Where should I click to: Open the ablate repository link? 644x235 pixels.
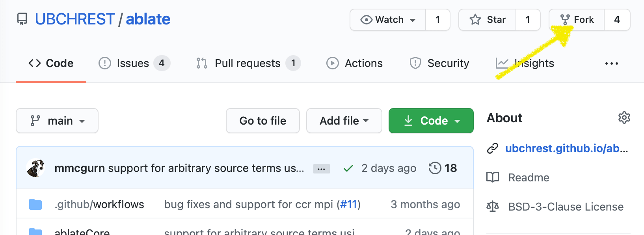pyautogui.click(x=148, y=19)
